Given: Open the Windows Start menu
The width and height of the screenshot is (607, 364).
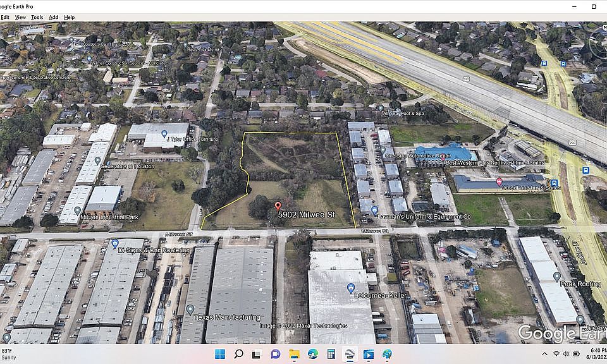Looking at the screenshot, I should (220, 354).
